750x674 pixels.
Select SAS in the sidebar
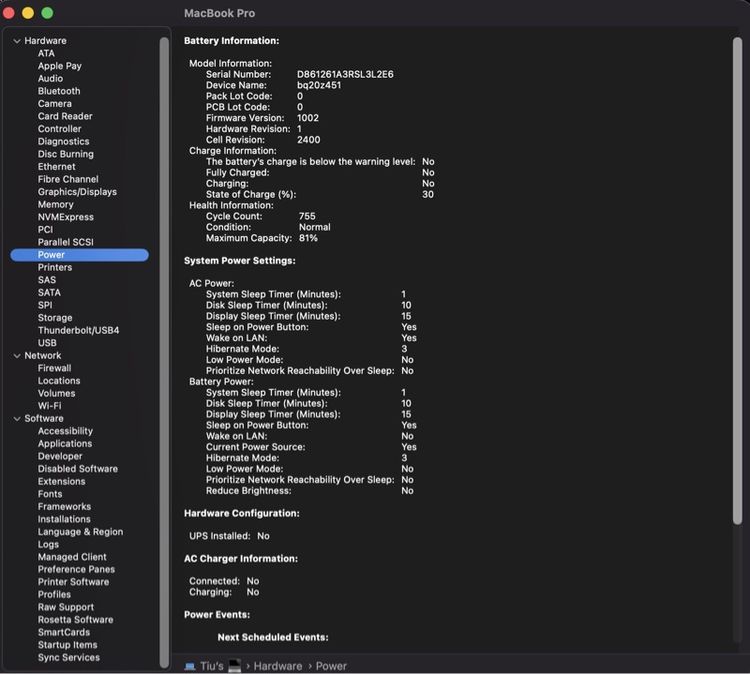[47, 280]
